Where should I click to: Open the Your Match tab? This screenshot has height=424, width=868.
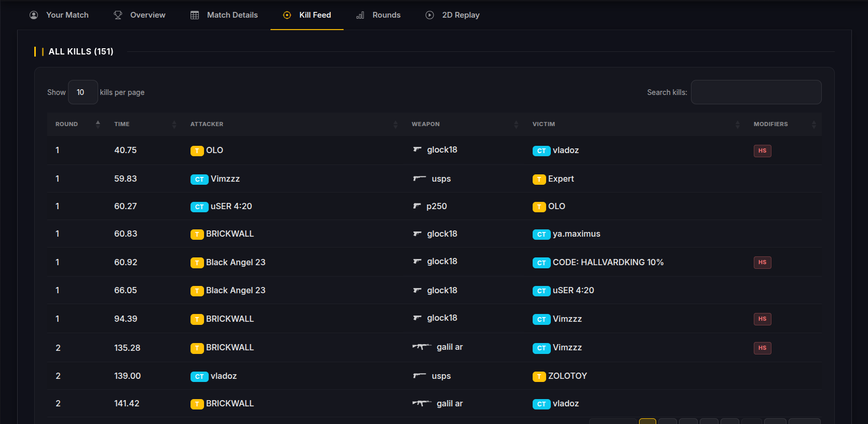(x=59, y=15)
